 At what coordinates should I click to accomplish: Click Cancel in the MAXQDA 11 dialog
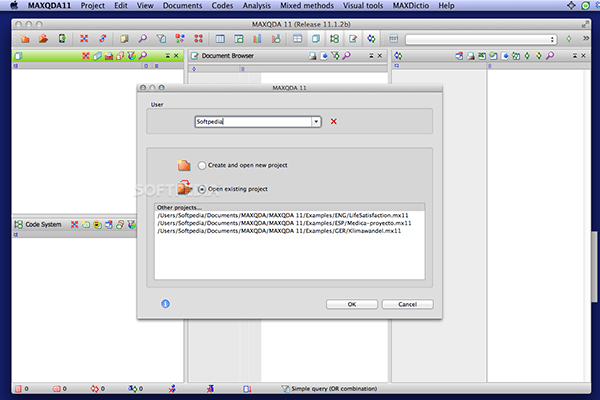(408, 304)
